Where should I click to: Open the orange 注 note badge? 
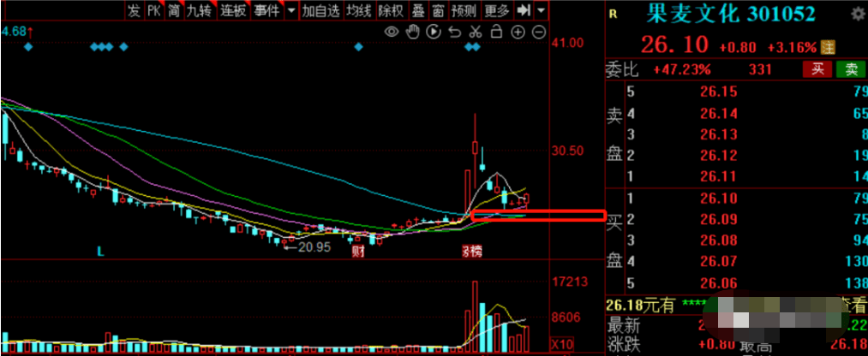click(x=828, y=47)
